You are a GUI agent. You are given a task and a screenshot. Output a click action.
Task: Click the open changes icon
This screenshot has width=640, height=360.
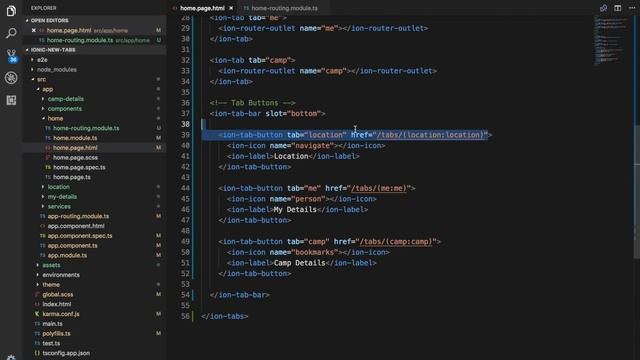pos(603,8)
